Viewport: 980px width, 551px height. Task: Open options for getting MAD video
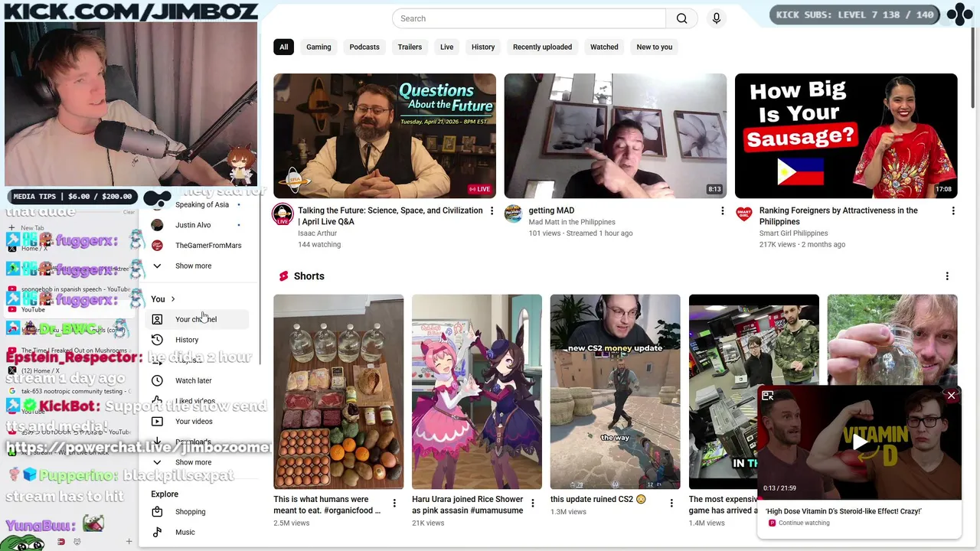tap(722, 211)
